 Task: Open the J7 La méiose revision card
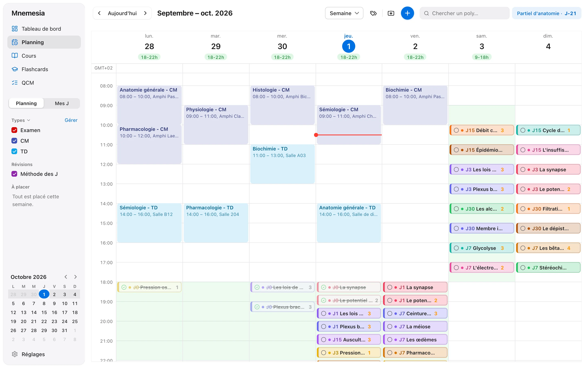coord(415,326)
